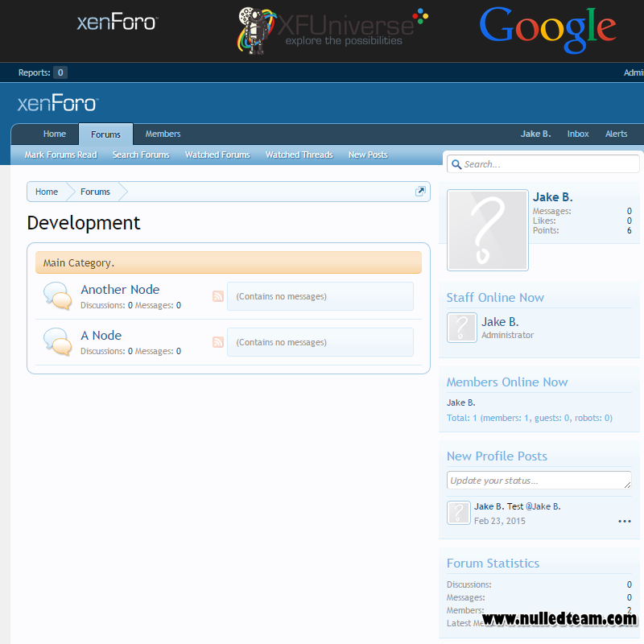Click Another Node's (Contains no messages) box
Screen dimensions: 644x644
click(x=320, y=296)
